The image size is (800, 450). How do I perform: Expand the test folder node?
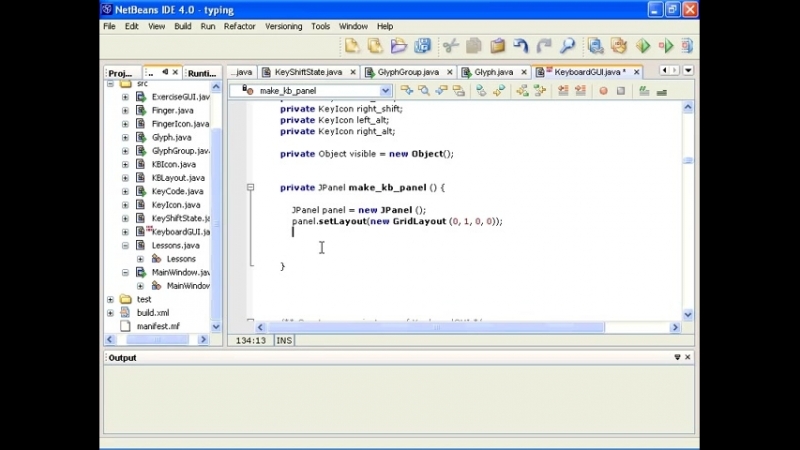point(111,299)
